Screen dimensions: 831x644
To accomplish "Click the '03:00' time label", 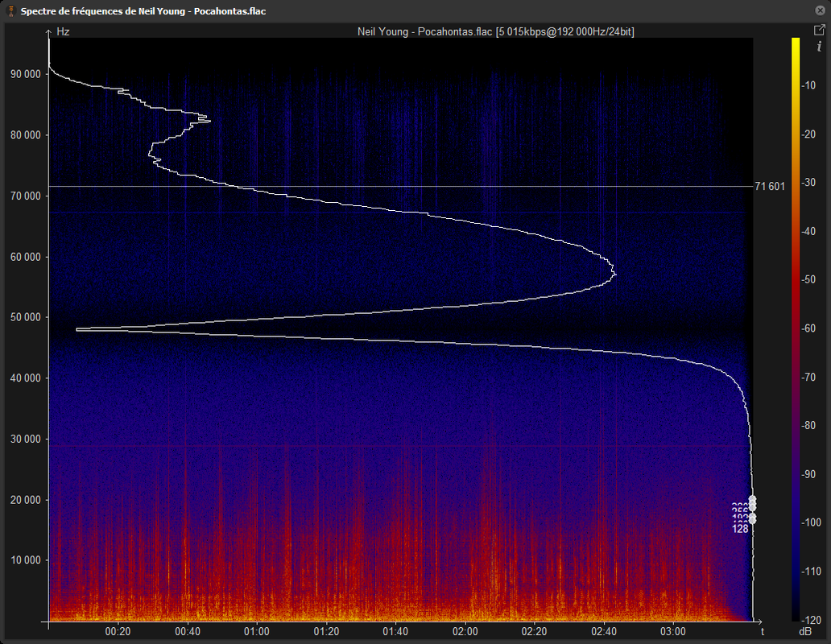I will 673,631.
